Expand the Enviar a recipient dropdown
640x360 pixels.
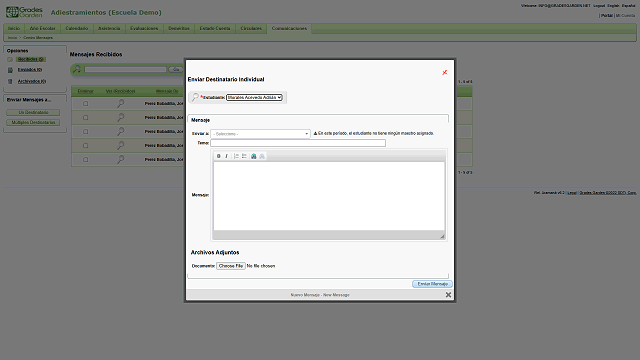click(x=260, y=133)
